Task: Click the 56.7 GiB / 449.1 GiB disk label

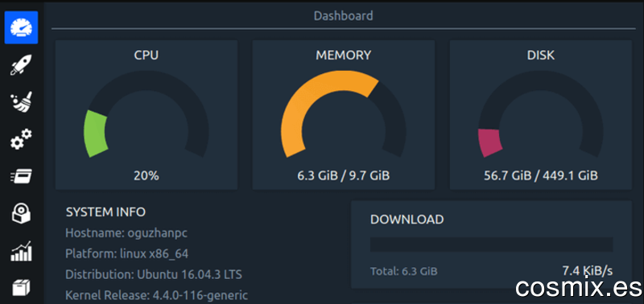Action: [540, 176]
